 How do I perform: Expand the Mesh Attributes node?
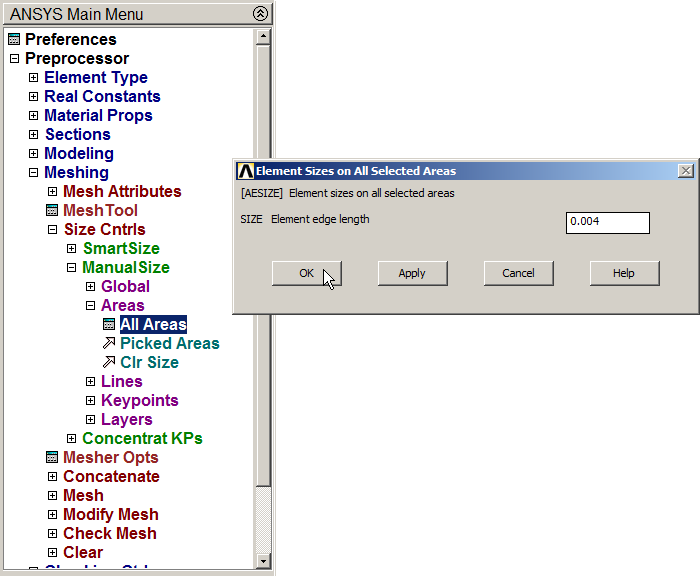pyautogui.click(x=52, y=192)
